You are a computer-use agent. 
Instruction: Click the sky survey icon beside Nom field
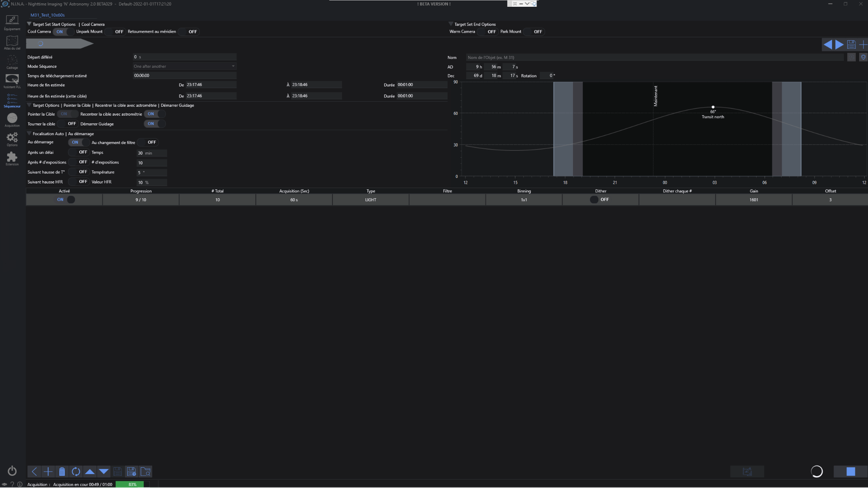(x=851, y=57)
